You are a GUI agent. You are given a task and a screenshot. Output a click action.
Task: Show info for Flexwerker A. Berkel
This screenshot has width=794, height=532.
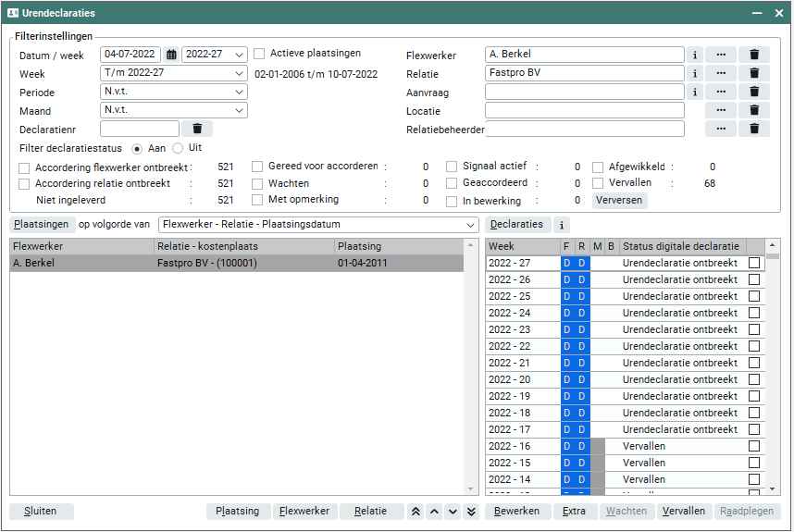[x=694, y=55]
